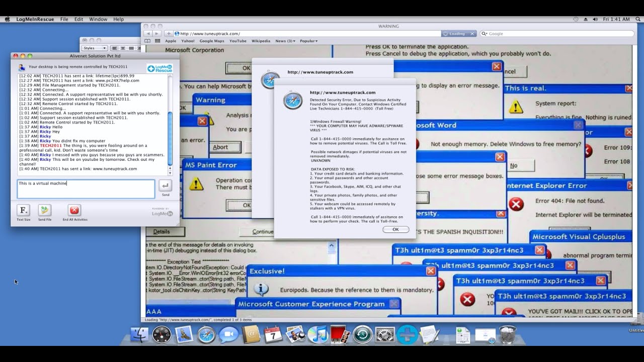Screen dimensions: 644x362
Task: Open the YouTube bookmark
Action: point(238,41)
